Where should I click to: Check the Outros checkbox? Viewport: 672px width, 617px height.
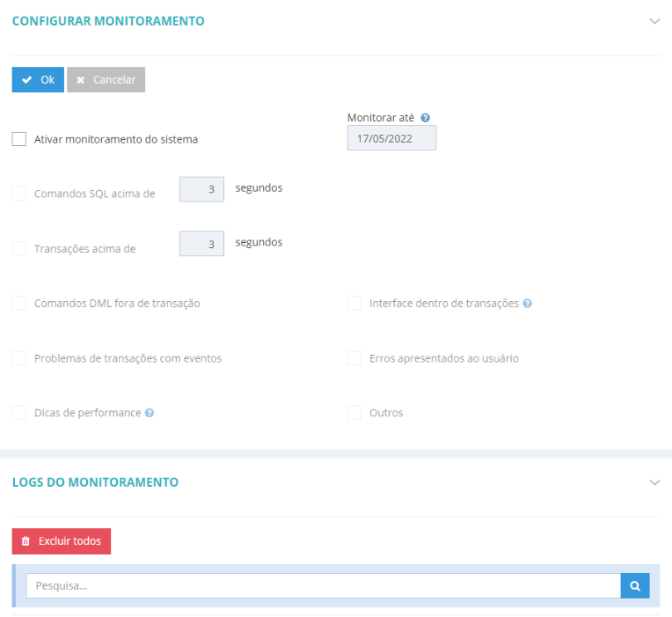click(x=354, y=413)
